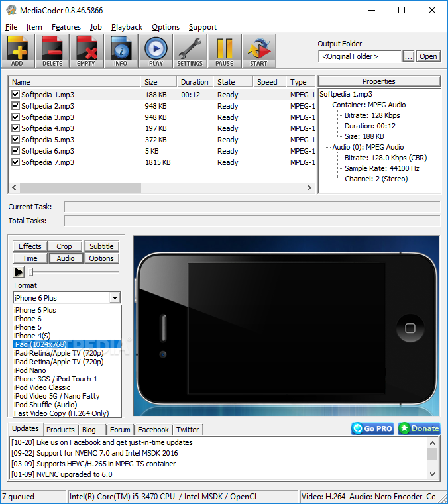Uncheck Softpedia 7.mp3 checkbox

pos(15,162)
